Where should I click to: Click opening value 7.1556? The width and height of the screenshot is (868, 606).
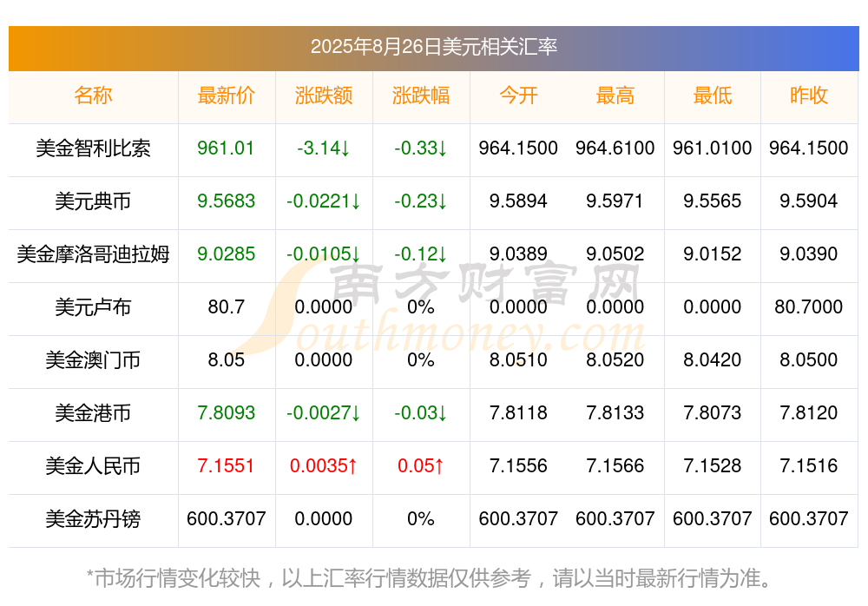pyautogui.click(x=518, y=466)
